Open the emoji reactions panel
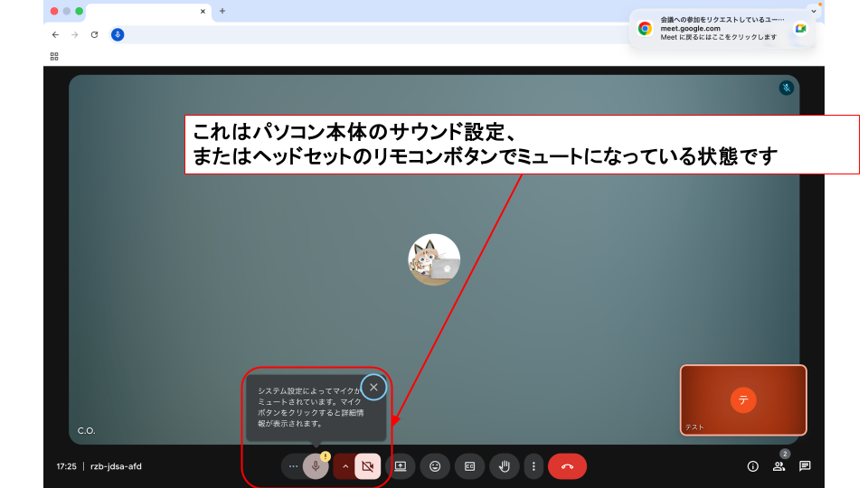The height and width of the screenshot is (488, 868). [435, 466]
